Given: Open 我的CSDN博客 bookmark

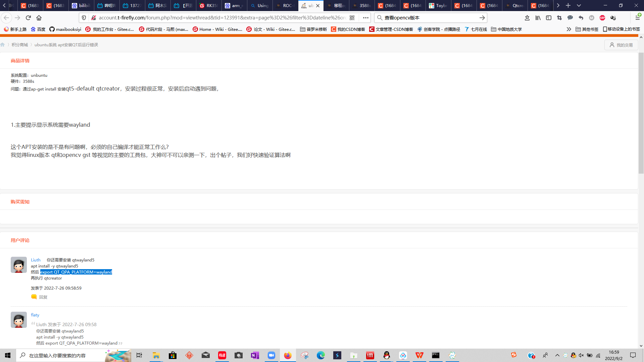Looking at the screenshot, I should (x=348, y=29).
